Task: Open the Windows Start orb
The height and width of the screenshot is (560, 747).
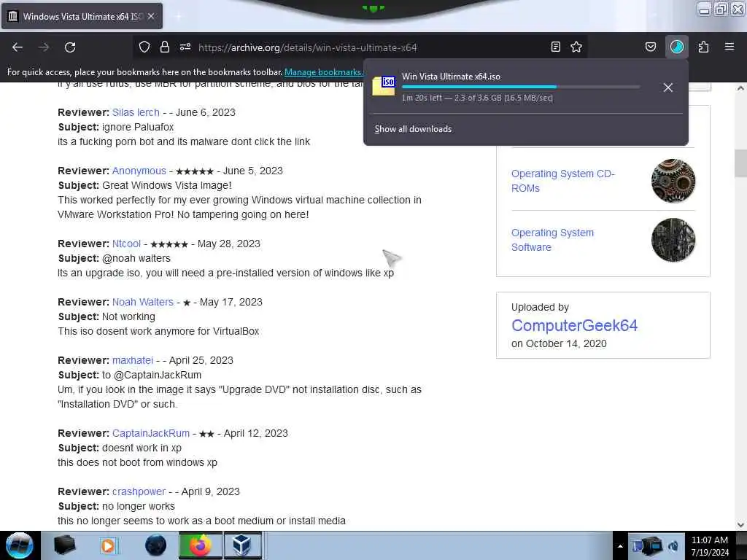Action: pyautogui.click(x=19, y=545)
